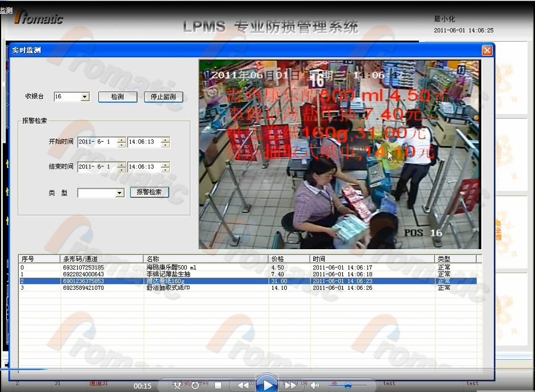Open the 收银台 dropdown list

[x=85, y=97]
